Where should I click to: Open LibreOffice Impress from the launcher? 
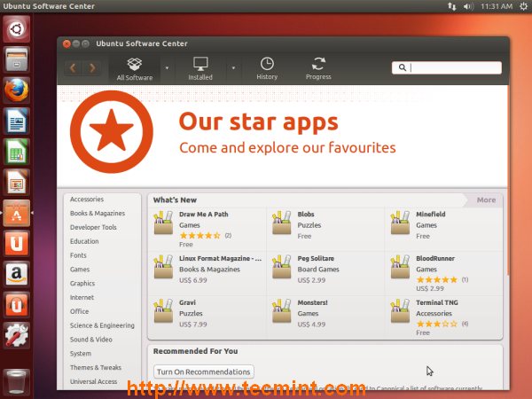click(x=16, y=182)
